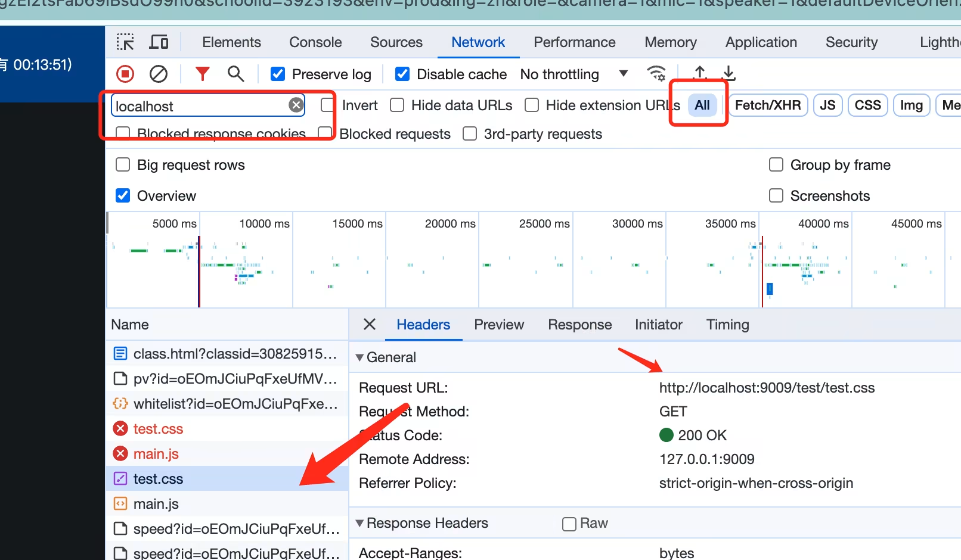Stop recording network log
The width and height of the screenshot is (961, 560).
pyautogui.click(x=125, y=74)
